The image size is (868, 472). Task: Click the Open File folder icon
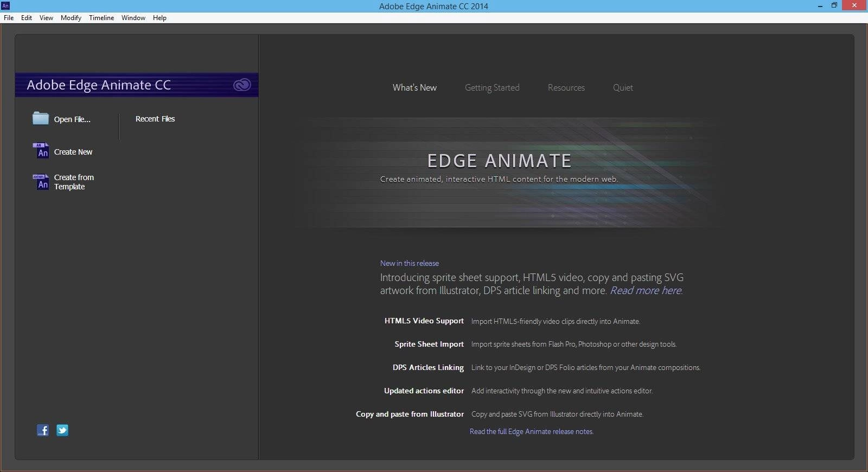coord(41,118)
